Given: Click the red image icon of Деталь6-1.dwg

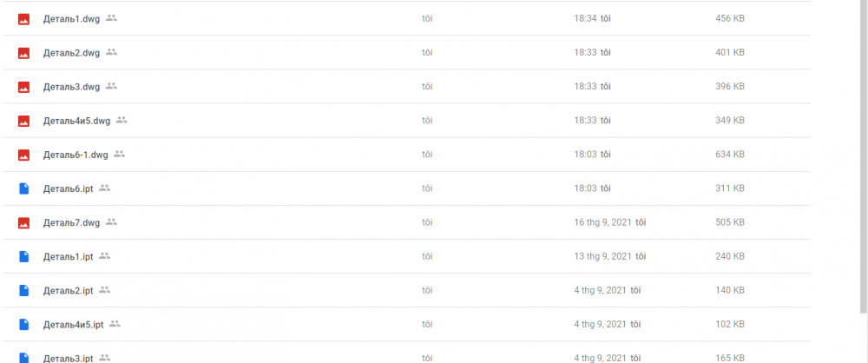Looking at the screenshot, I should (24, 155).
